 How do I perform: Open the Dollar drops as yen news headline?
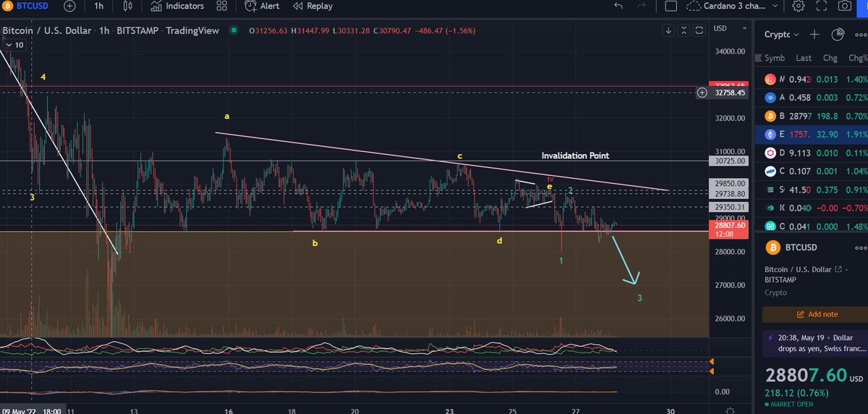click(817, 344)
